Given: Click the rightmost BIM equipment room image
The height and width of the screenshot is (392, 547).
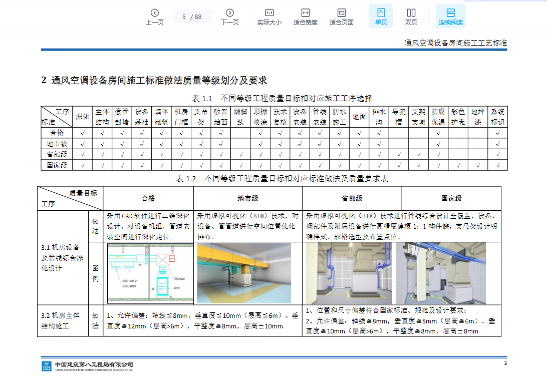Looking at the screenshot, I should tap(447, 273).
